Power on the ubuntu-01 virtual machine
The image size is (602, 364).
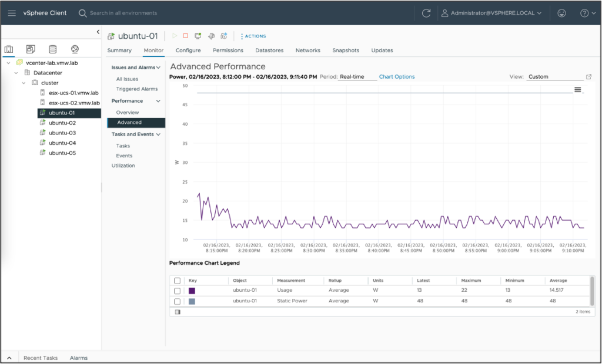coord(175,36)
